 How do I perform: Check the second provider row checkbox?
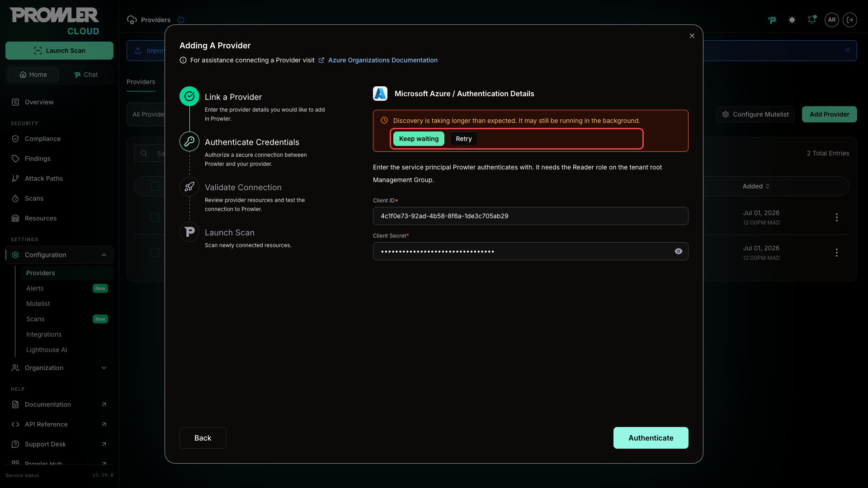click(155, 253)
